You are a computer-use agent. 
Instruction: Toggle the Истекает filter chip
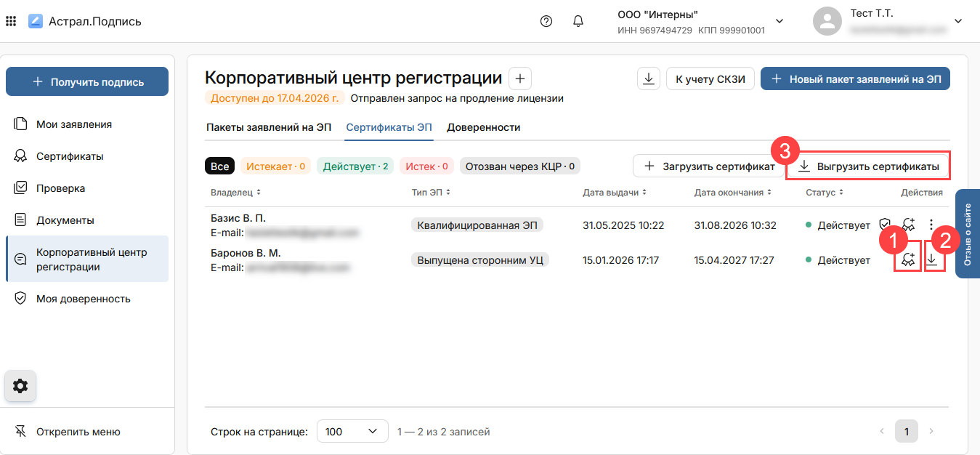pyautogui.click(x=275, y=166)
